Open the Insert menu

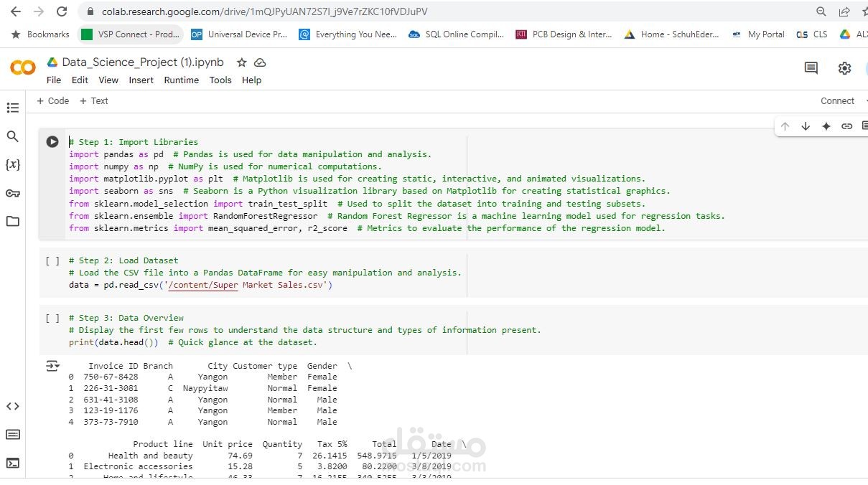coord(141,80)
